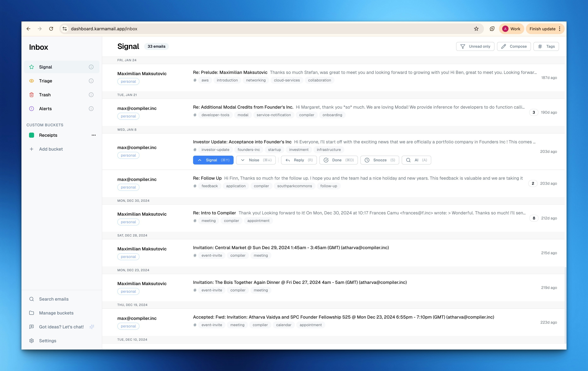Click the site settings icon in the address bar
The image size is (588, 371).
click(x=65, y=29)
